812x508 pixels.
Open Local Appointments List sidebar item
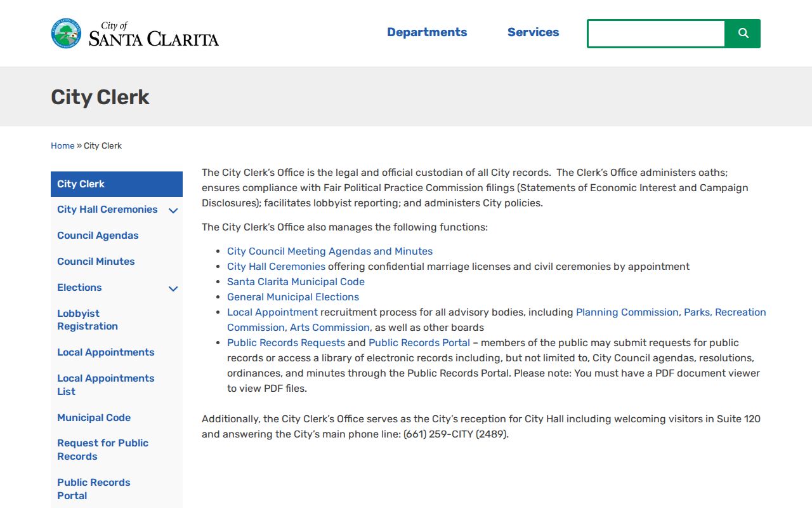pyautogui.click(x=106, y=385)
